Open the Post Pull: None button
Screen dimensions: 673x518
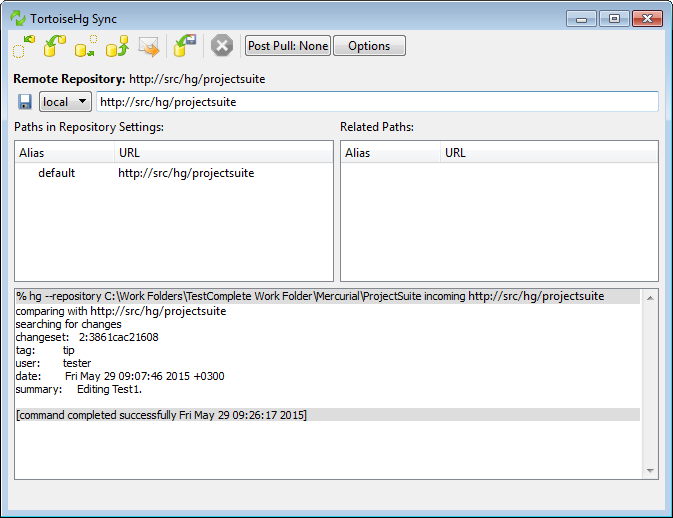coord(288,46)
